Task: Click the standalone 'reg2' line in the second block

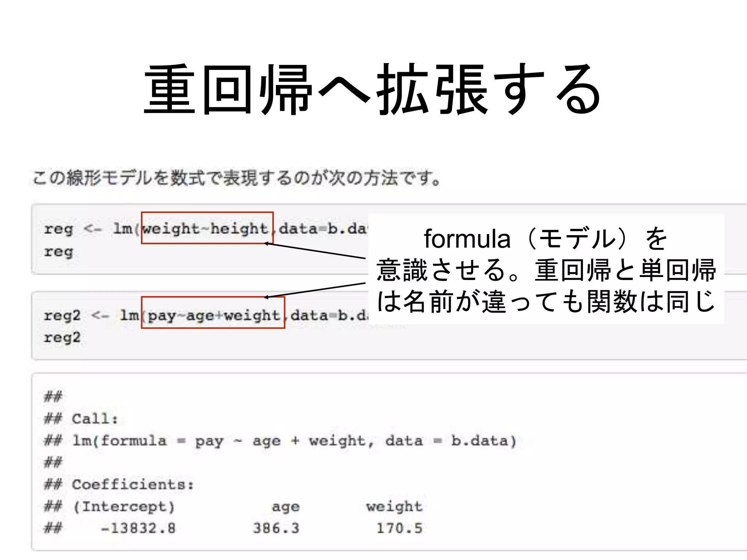Action: tap(62, 337)
